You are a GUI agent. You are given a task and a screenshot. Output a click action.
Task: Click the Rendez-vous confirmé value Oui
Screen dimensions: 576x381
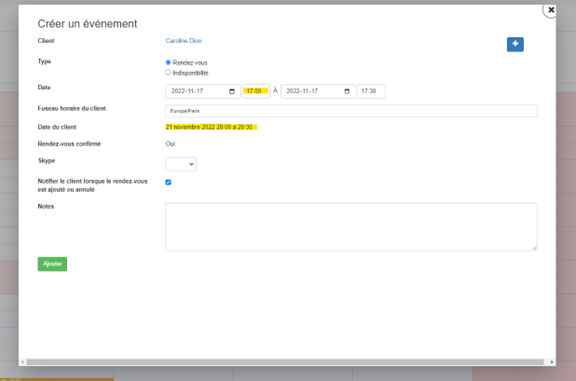click(x=170, y=144)
